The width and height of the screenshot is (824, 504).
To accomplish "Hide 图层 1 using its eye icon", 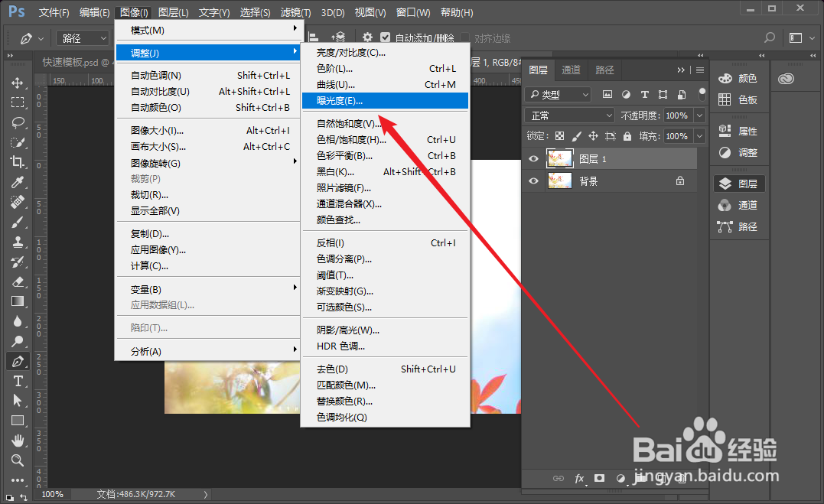I will click(533, 158).
